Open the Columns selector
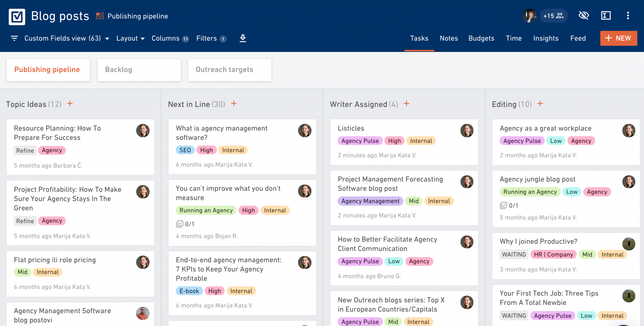Viewport: 644px width, 326px height. (x=170, y=38)
